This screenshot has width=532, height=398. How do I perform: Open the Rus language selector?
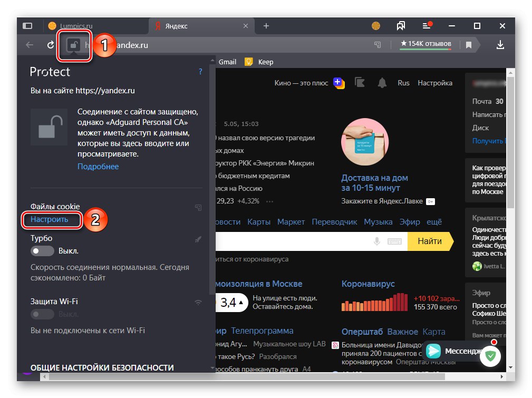[x=403, y=83]
